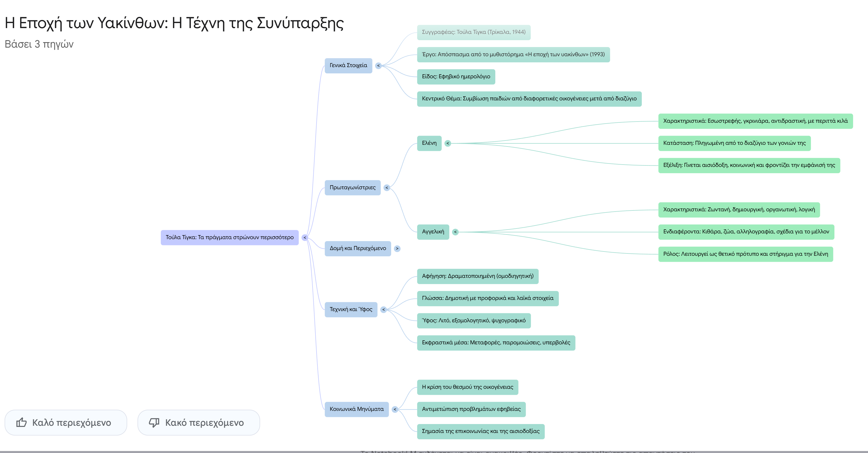Collapse the root node Τούλα Τίγκα chevron
This screenshot has width=868, height=453.
(305, 238)
